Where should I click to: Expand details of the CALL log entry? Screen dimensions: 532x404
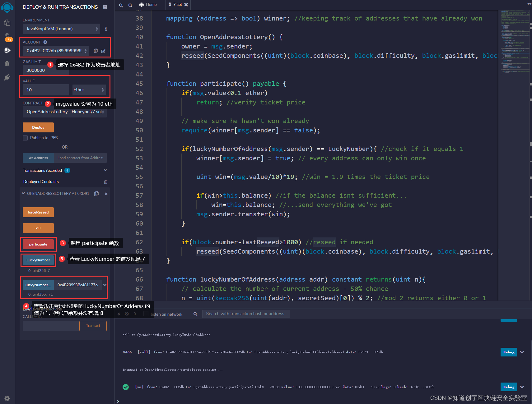pyautogui.click(x=522, y=352)
